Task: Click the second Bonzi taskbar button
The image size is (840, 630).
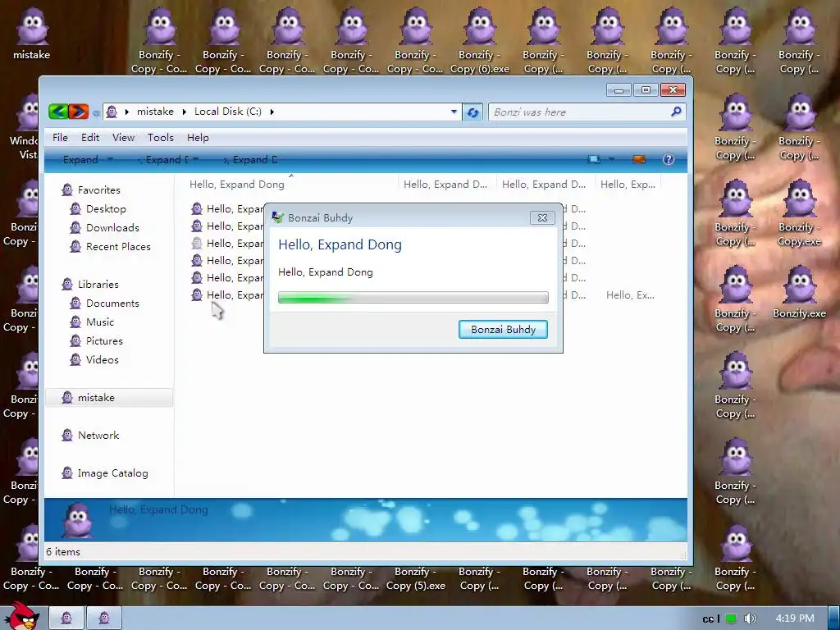Action: (104, 619)
